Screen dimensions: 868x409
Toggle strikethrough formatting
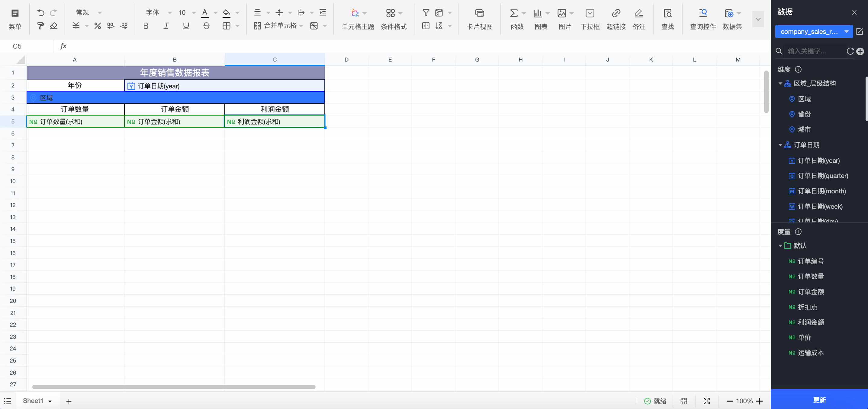(x=206, y=26)
